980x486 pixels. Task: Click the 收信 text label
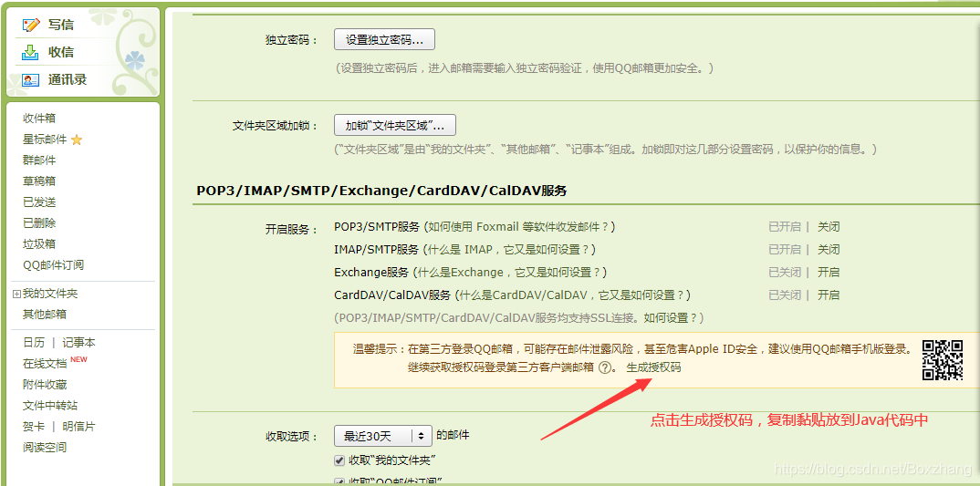pos(61,53)
